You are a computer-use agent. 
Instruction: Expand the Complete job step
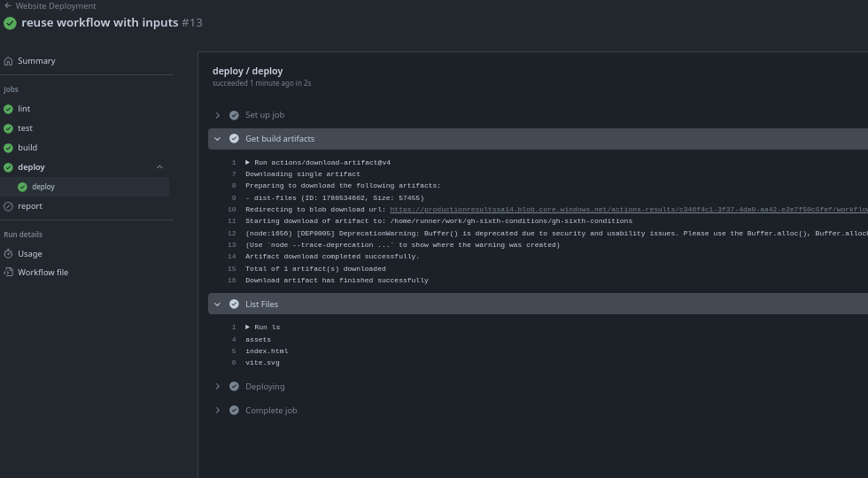click(x=218, y=411)
